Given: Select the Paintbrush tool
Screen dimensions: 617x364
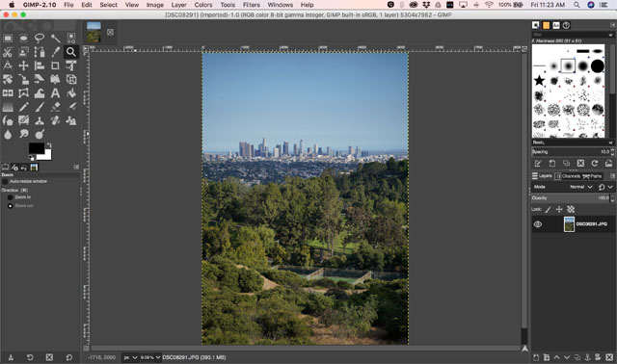Looking at the screenshot, I should click(40, 107).
